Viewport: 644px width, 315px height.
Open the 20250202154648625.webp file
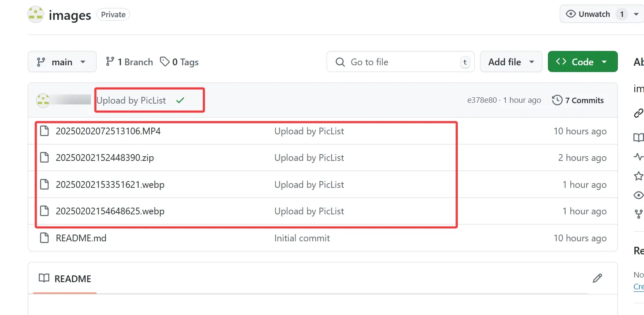[110, 211]
